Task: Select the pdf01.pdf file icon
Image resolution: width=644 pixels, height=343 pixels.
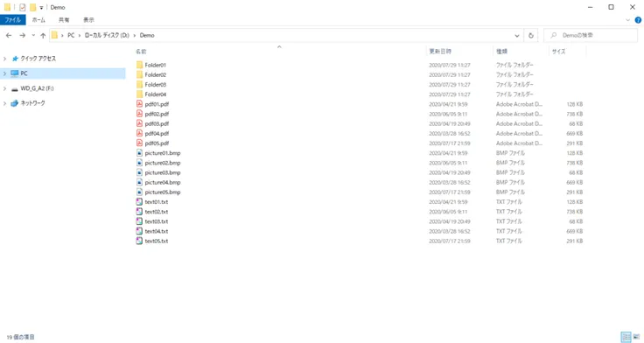Action: [140, 104]
